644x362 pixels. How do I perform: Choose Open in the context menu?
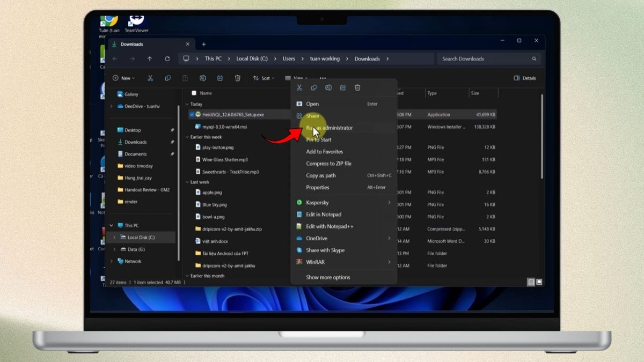pyautogui.click(x=343, y=104)
